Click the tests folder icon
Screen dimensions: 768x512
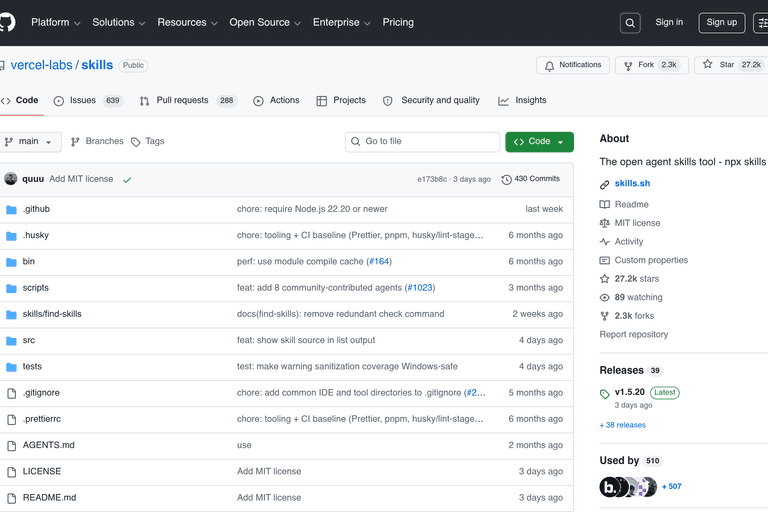click(11, 367)
